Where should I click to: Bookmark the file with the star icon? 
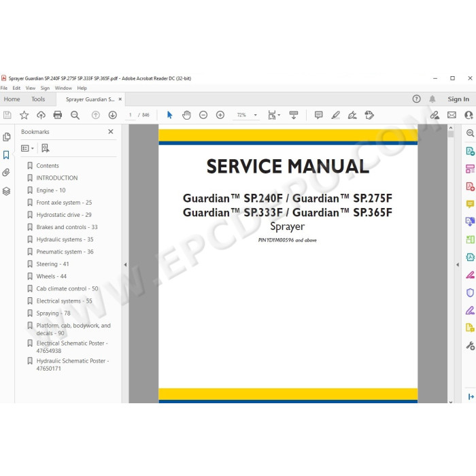pos(24,115)
